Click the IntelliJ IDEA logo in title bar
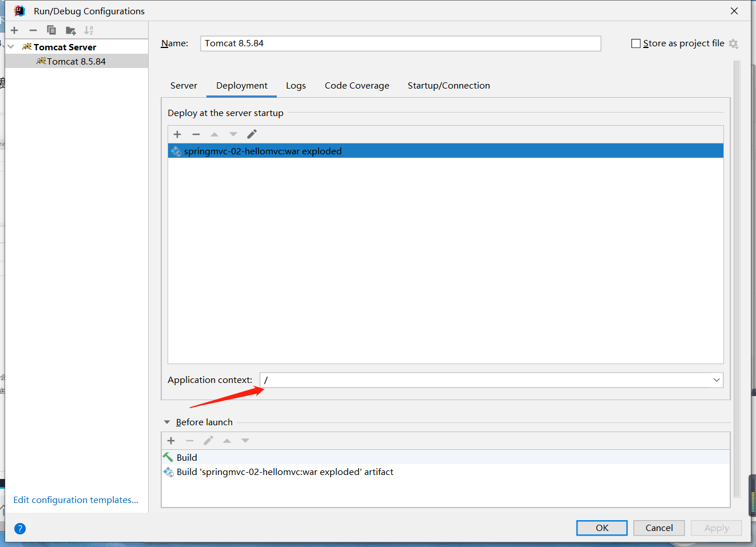The width and height of the screenshot is (756, 547). coord(19,11)
